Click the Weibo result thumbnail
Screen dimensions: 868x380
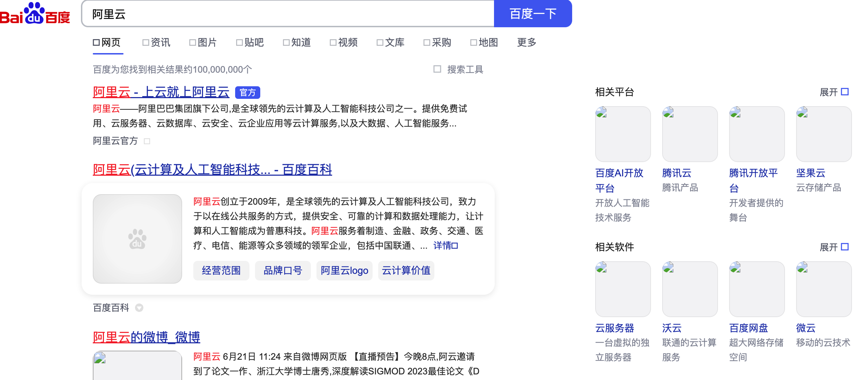[137, 365]
